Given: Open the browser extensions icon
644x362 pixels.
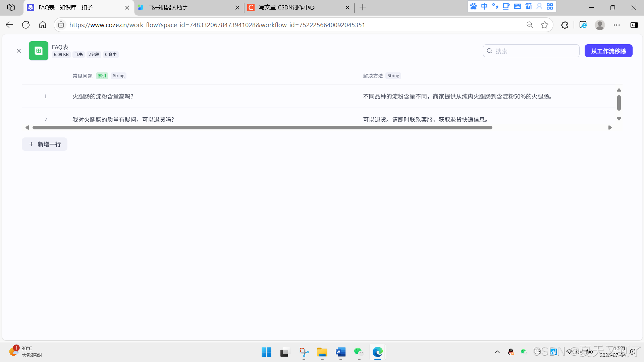Looking at the screenshot, I should 565,25.
